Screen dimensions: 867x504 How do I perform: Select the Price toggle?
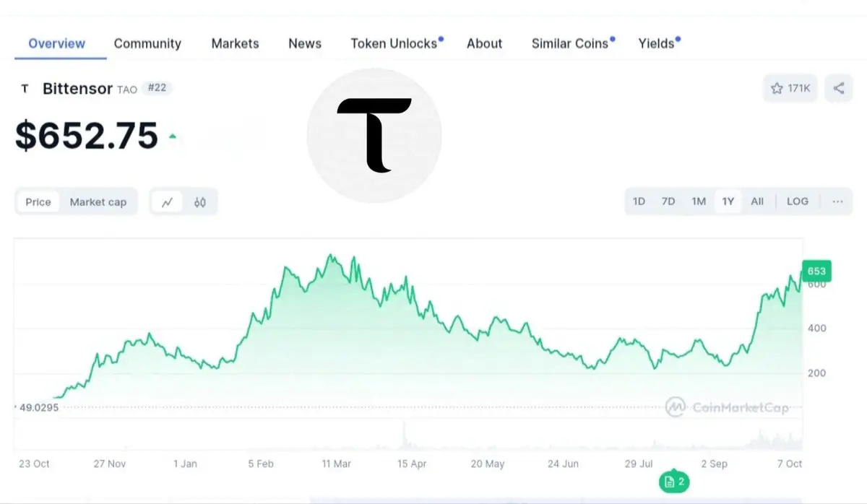click(x=38, y=202)
